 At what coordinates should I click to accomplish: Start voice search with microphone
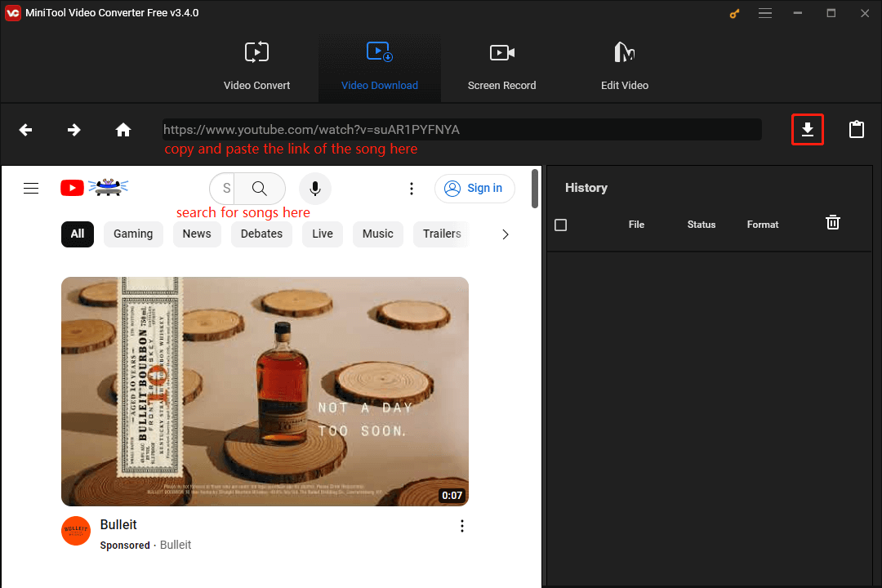point(315,188)
